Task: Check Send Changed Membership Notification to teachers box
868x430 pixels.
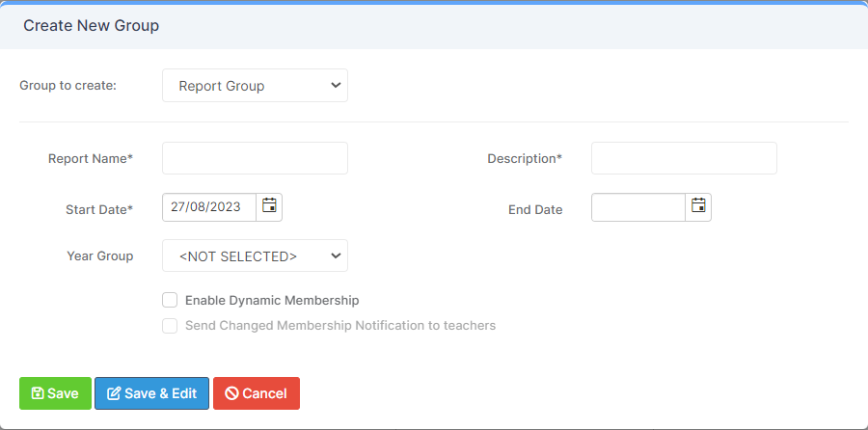Action: [170, 326]
